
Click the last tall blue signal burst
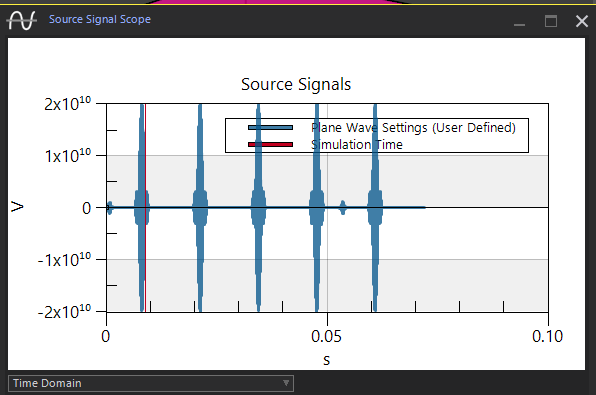coord(375,208)
